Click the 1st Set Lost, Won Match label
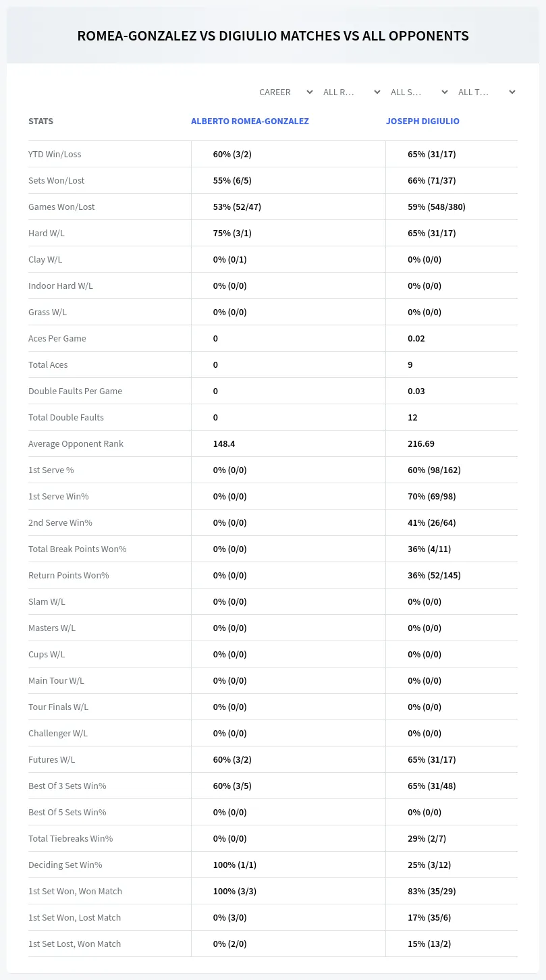 click(74, 944)
